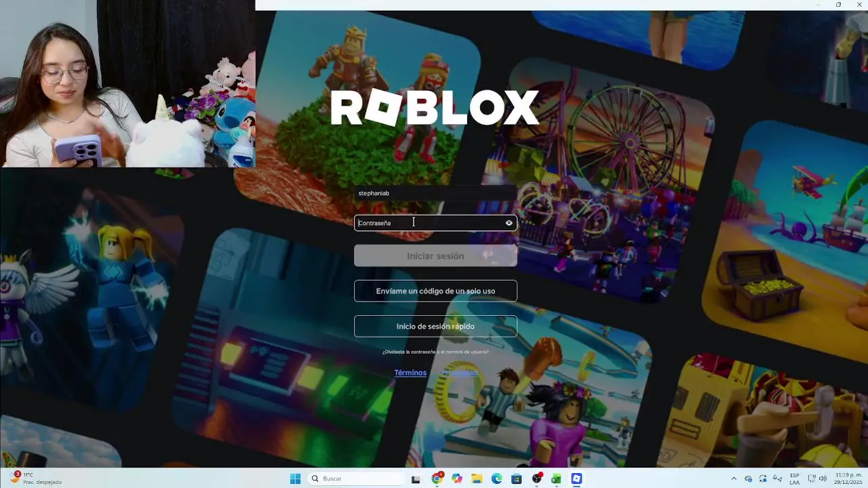Click the sync update tray icon
Image resolution: width=868 pixels, height=488 pixels.
pyautogui.click(x=763, y=479)
